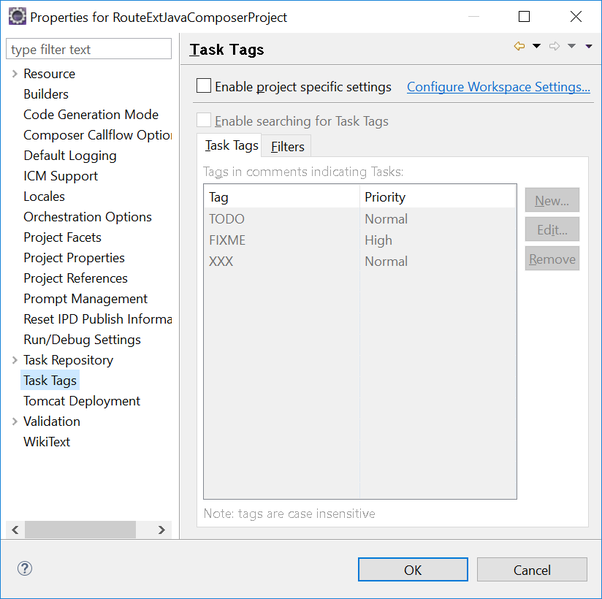Maximize the Properties dialog window

(x=524, y=17)
